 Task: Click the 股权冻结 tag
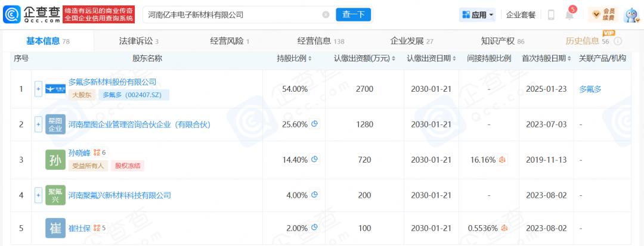pos(128,166)
